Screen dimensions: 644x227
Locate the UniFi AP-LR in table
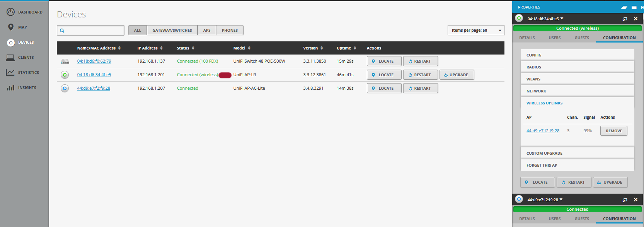pyautogui.click(x=384, y=75)
